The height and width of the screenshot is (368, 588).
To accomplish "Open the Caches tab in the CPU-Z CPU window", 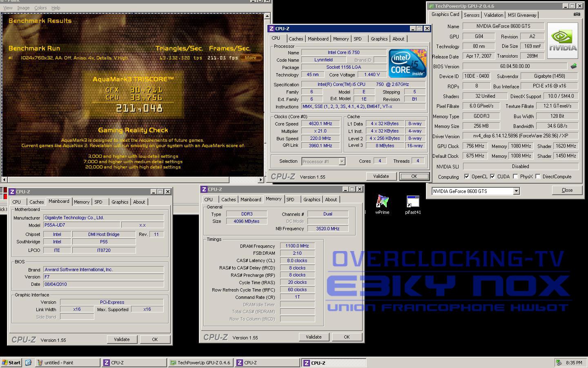I will [296, 39].
